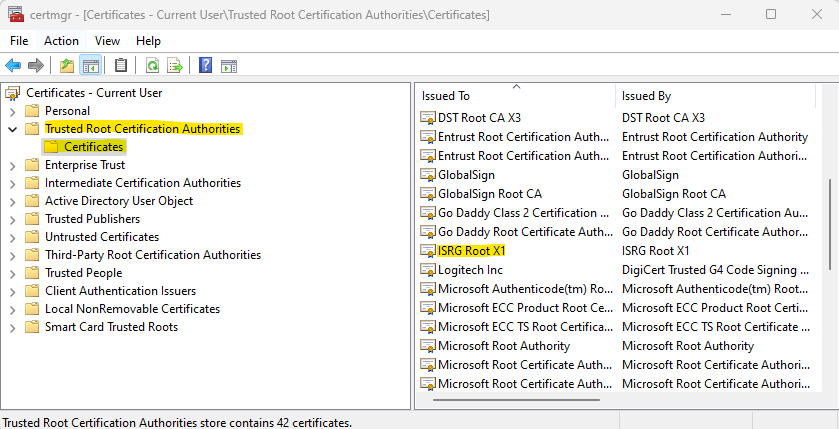
Task: Click the Back arrow in toolbar
Action: pyautogui.click(x=13, y=66)
